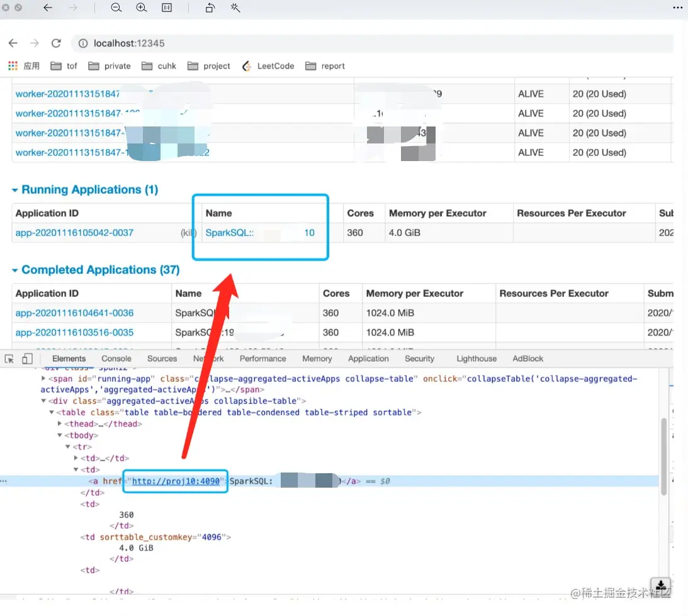This screenshot has width=688, height=616.
Task: Open the private bookmark folder
Action: (x=110, y=66)
